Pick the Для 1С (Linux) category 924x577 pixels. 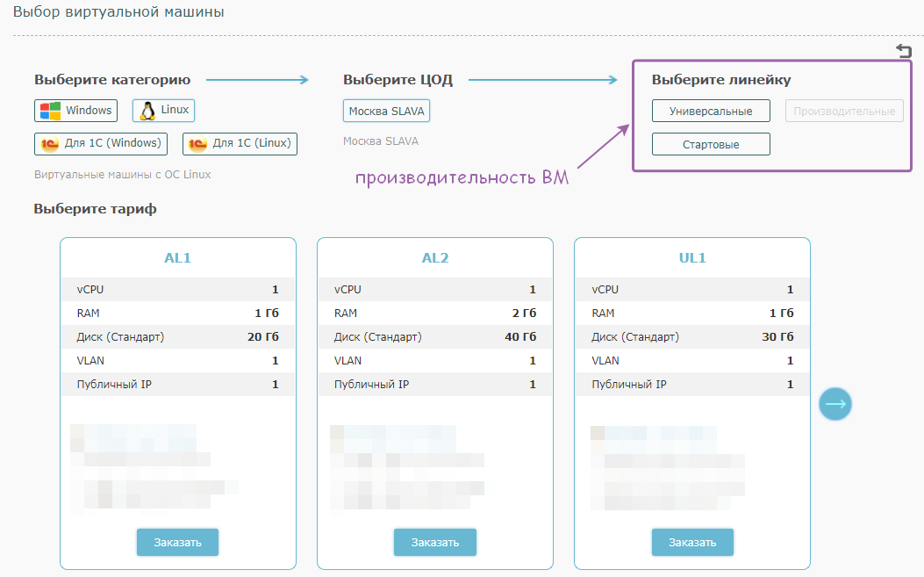pos(240,143)
